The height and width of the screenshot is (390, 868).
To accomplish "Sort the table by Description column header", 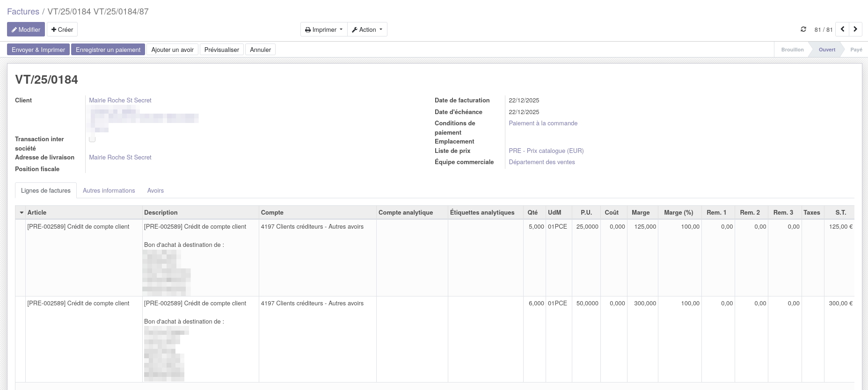I will click(x=161, y=213).
